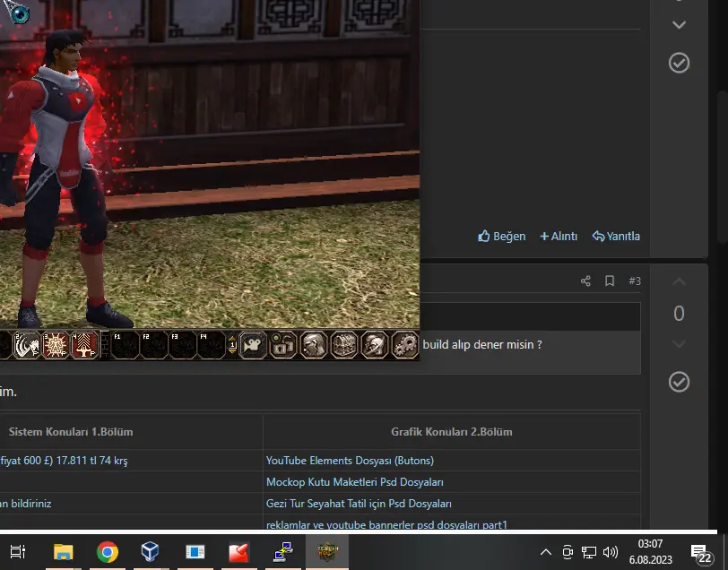Click the quoted text 'build alıp dener misin ?'
This screenshot has width=728, height=570.
pyautogui.click(x=482, y=345)
